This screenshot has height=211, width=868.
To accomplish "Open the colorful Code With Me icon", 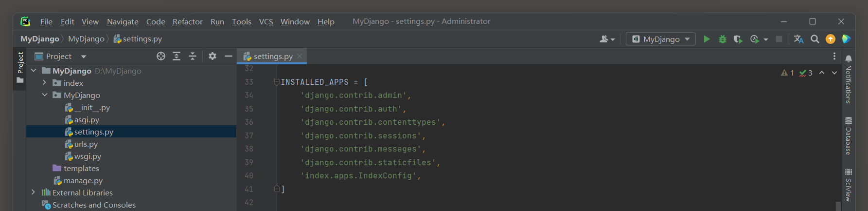I will point(846,39).
